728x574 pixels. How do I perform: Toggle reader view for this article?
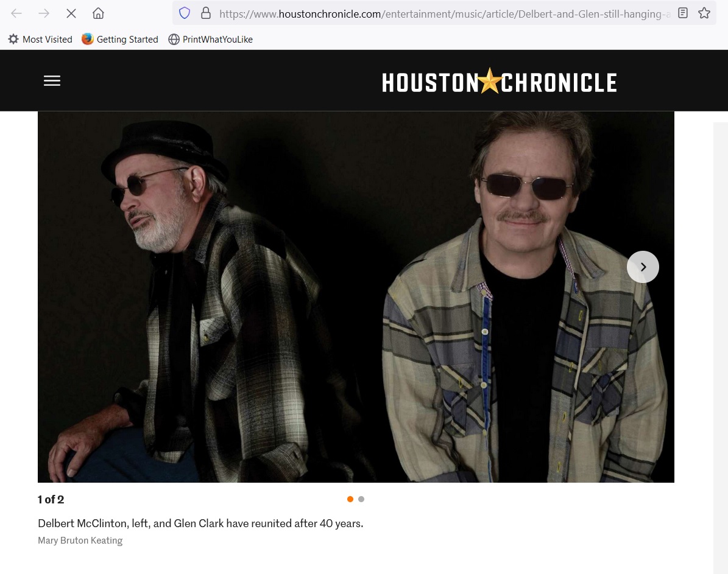coord(683,13)
